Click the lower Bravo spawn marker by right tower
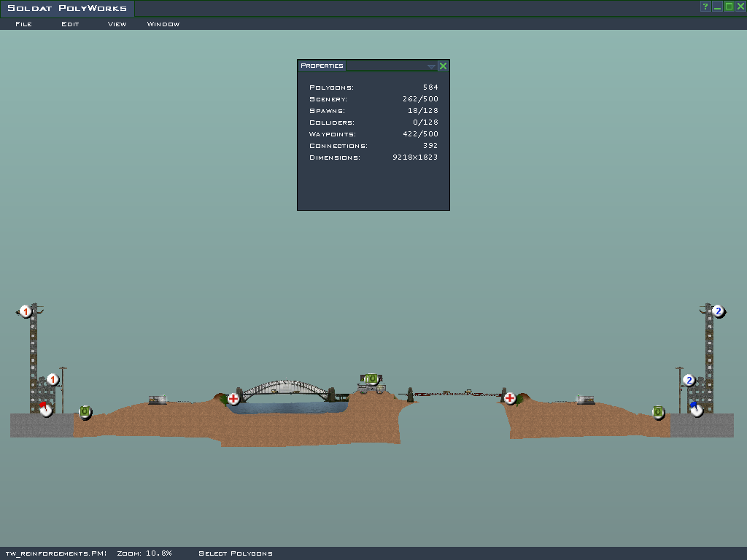Screen dimensions: 747x560 pos(689,380)
